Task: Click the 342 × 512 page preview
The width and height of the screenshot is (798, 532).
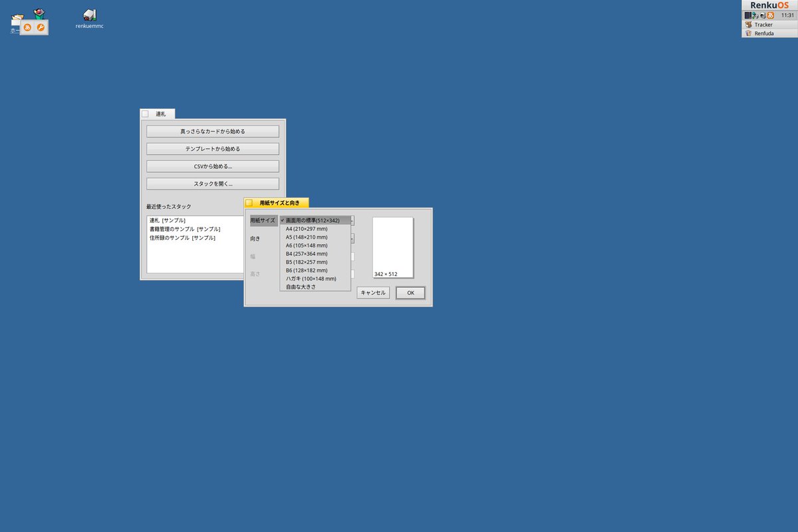Action: coord(393,247)
